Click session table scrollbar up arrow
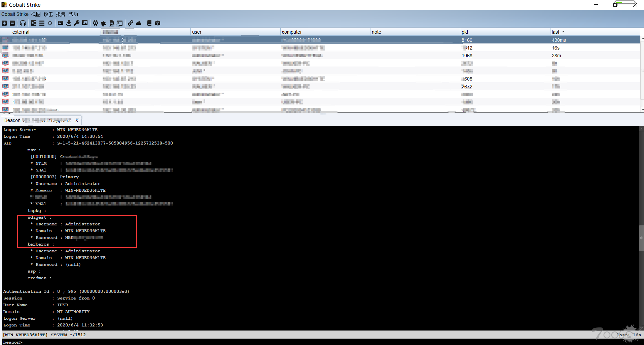The image size is (644, 345). click(642, 38)
